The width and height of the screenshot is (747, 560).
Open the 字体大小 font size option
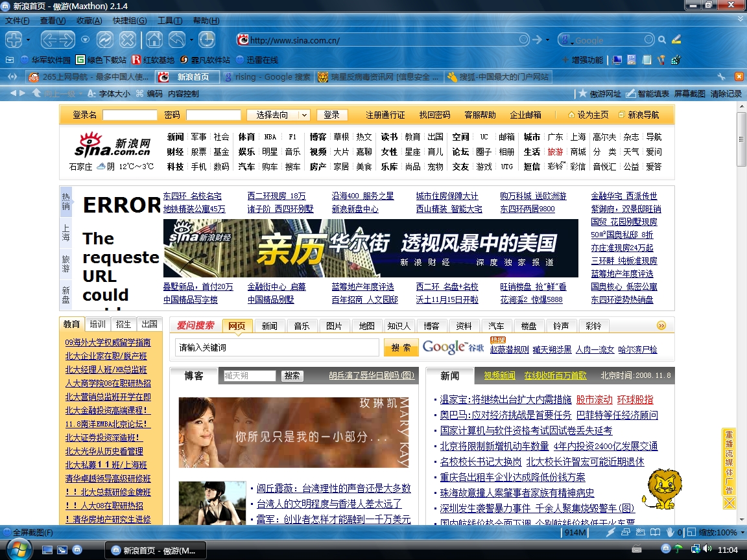(109, 94)
